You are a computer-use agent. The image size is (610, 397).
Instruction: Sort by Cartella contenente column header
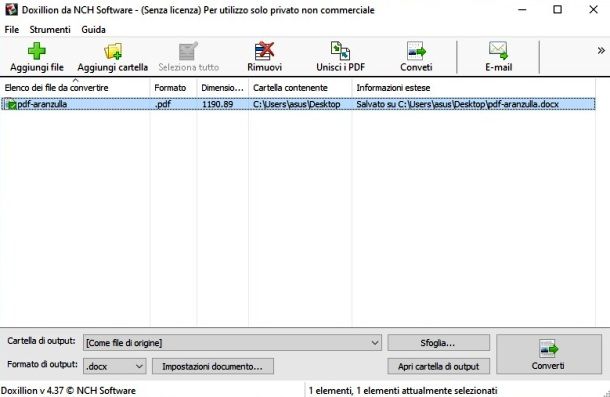(x=300, y=88)
